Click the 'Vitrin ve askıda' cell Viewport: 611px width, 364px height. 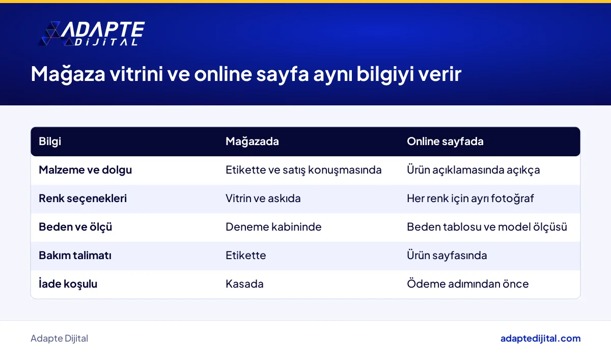tap(263, 199)
